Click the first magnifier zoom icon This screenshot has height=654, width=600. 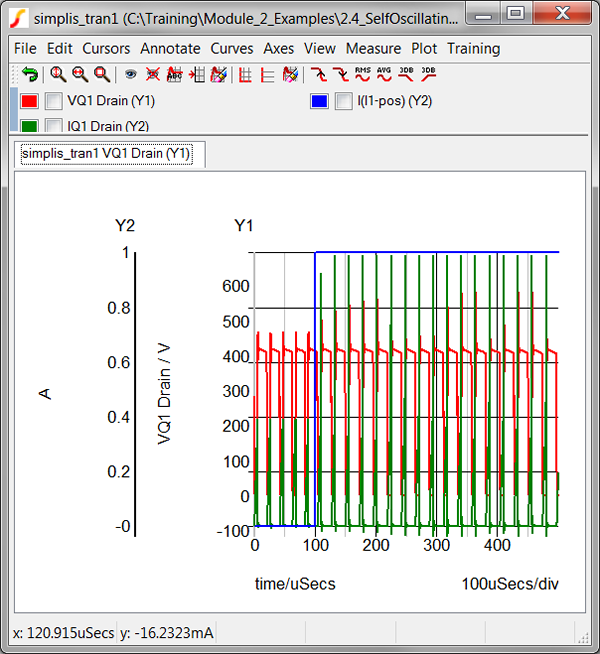tap(58, 74)
